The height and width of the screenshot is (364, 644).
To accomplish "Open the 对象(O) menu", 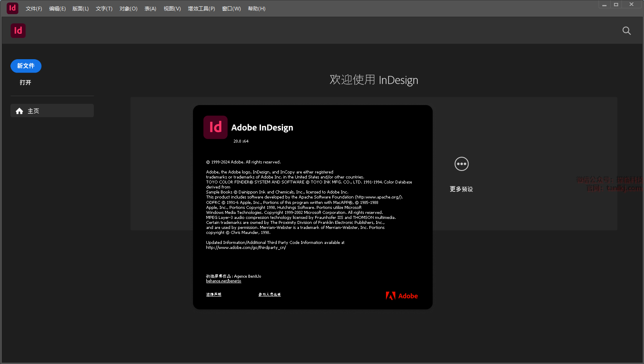I will click(x=128, y=9).
